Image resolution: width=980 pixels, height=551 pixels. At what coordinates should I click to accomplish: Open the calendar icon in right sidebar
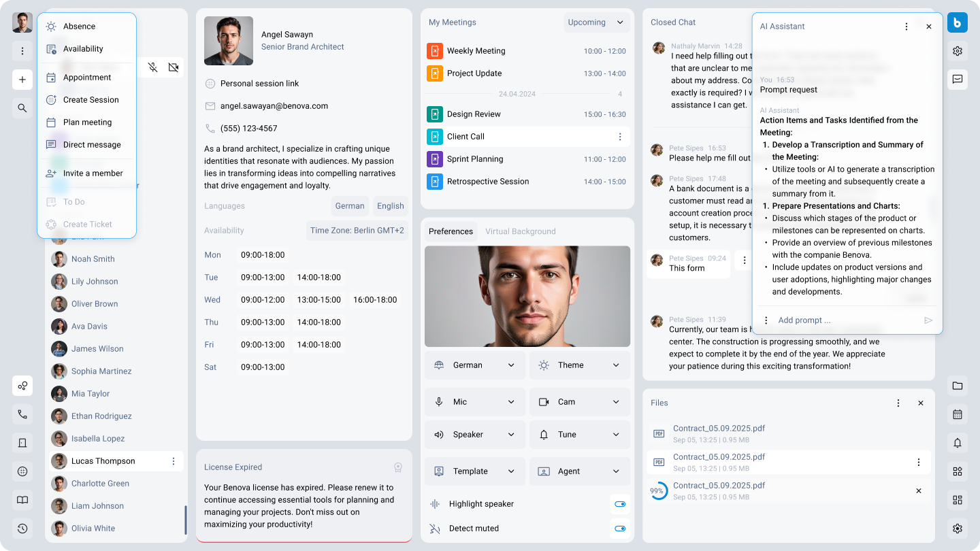click(958, 414)
